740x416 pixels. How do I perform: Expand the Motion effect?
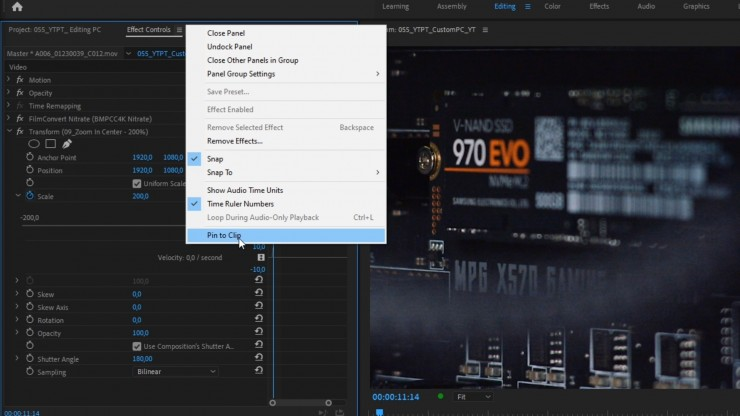pyautogui.click(x=8, y=80)
